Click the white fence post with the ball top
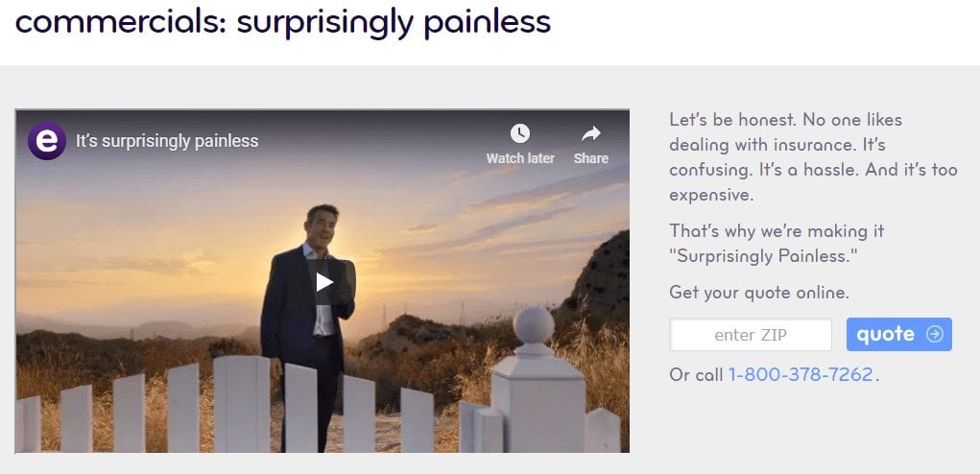Screen dimensions: 980x474 (x=538, y=379)
